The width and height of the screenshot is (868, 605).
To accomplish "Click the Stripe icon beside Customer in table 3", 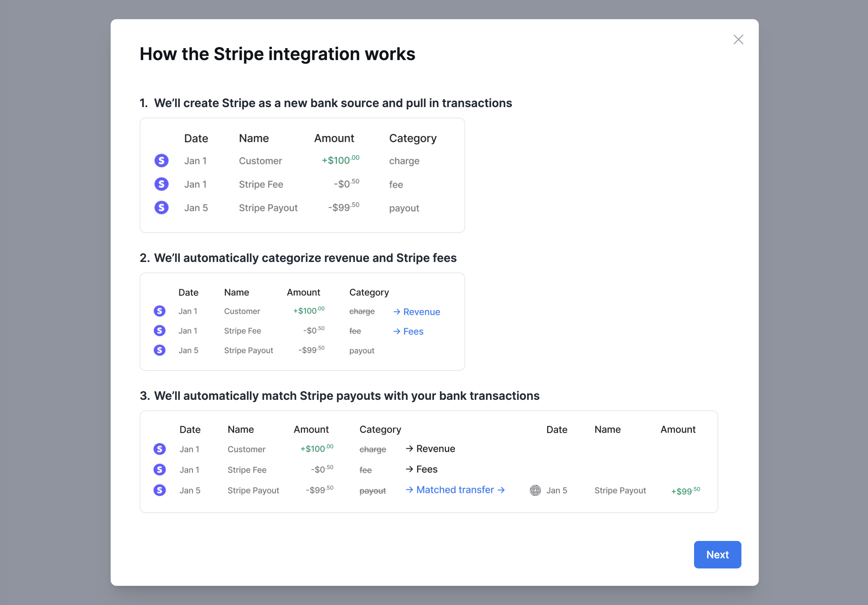I will 159,449.
